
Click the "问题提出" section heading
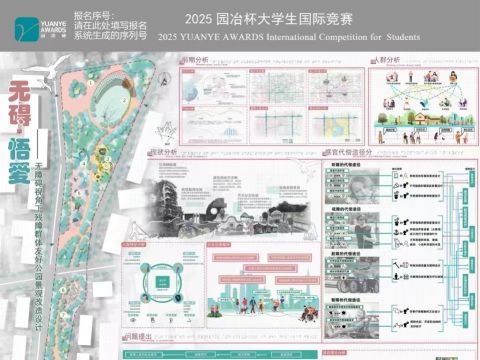coord(138,337)
